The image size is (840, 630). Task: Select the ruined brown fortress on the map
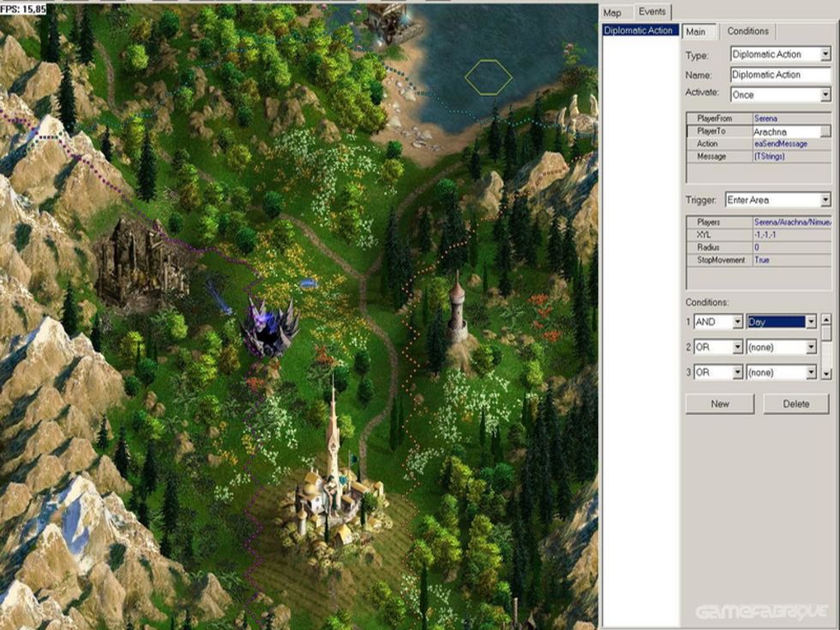142,262
